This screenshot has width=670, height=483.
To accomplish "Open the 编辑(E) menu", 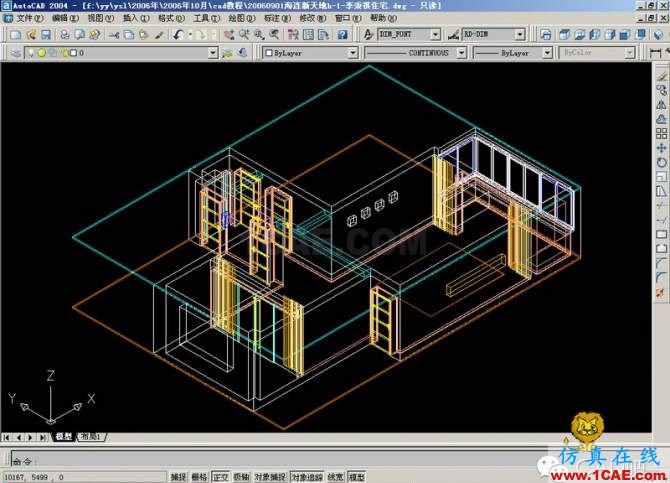I will click(65, 18).
